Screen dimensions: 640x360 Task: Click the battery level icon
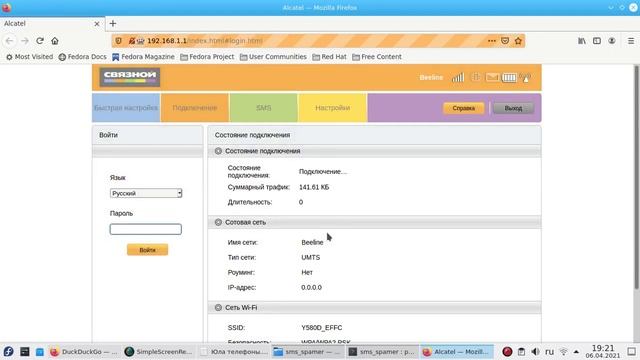[x=509, y=77]
